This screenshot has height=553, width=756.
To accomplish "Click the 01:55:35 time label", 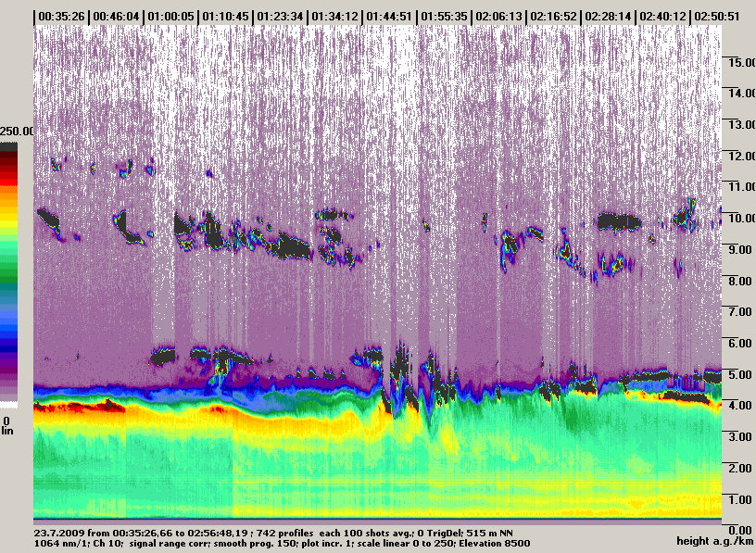I will coord(444,17).
